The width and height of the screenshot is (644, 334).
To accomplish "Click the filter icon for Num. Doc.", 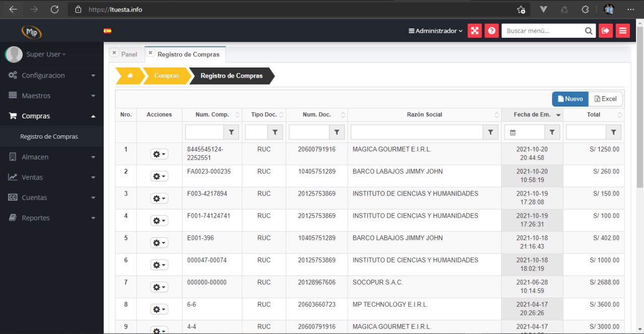I will click(337, 132).
